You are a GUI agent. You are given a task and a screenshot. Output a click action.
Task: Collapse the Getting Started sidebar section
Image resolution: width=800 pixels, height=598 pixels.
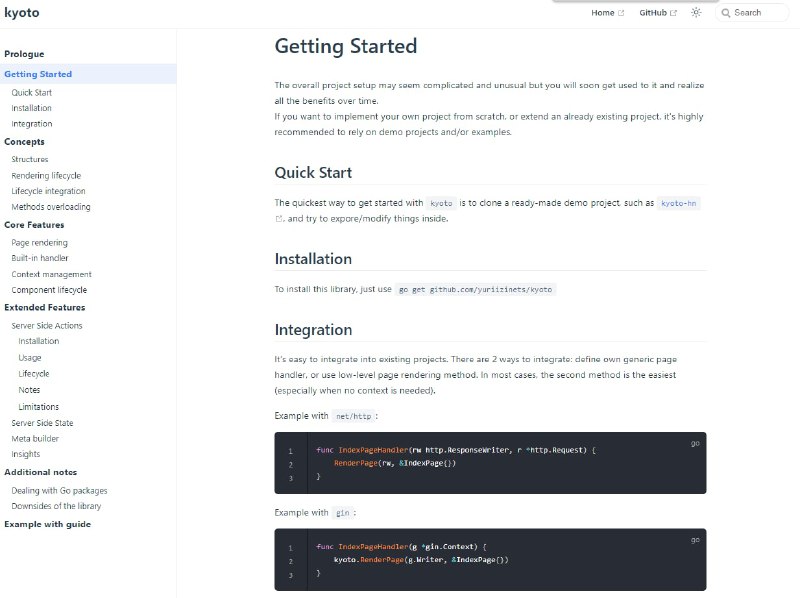[x=38, y=74]
